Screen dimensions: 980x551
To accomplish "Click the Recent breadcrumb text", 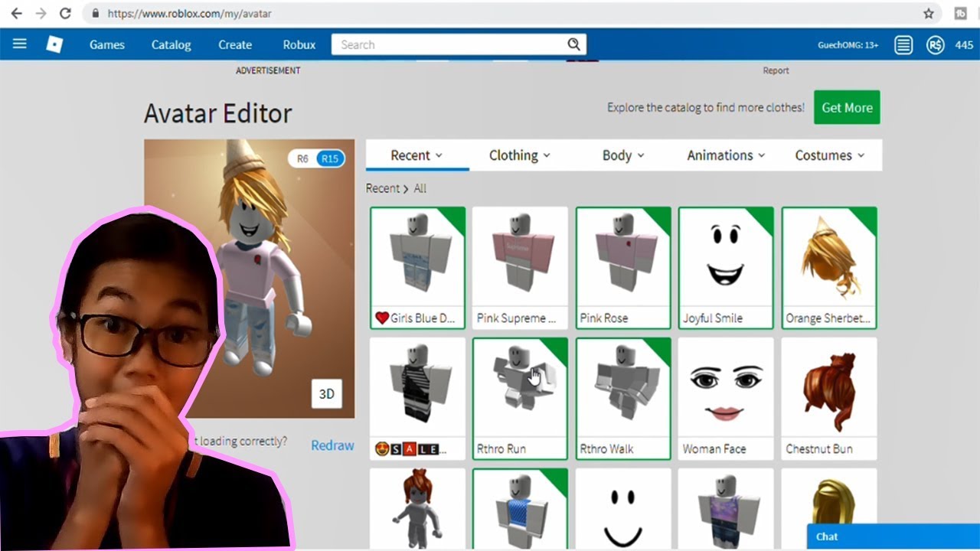I will [x=382, y=188].
